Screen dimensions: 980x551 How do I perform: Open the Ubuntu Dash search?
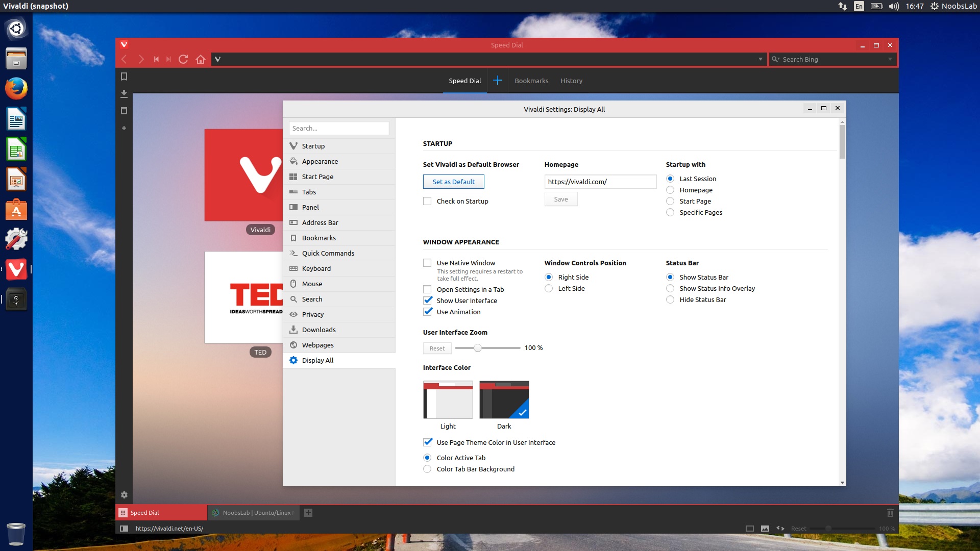(x=16, y=29)
